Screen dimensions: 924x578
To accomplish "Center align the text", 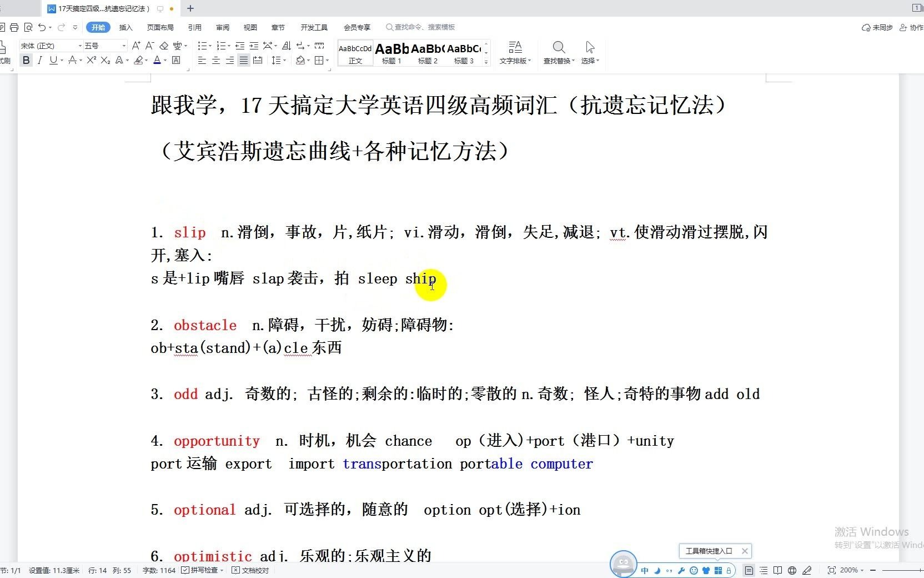I will 216,60.
